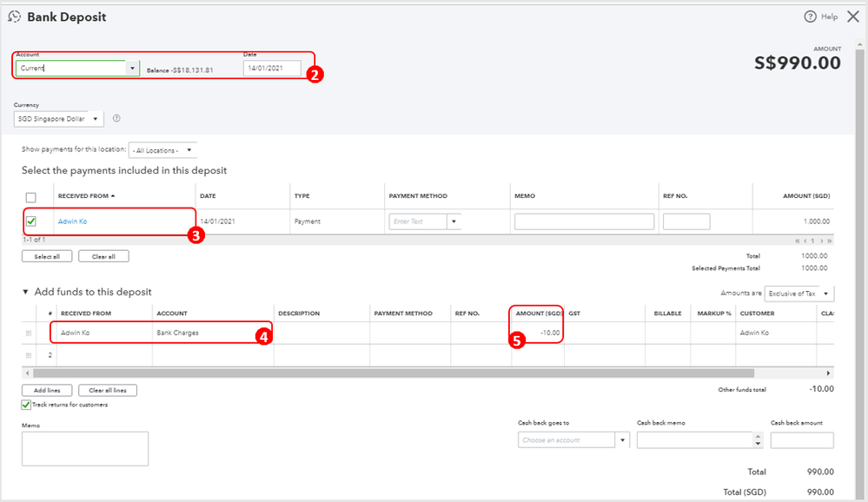Open the Account dropdown showing Current
The image size is (868, 502).
132,68
